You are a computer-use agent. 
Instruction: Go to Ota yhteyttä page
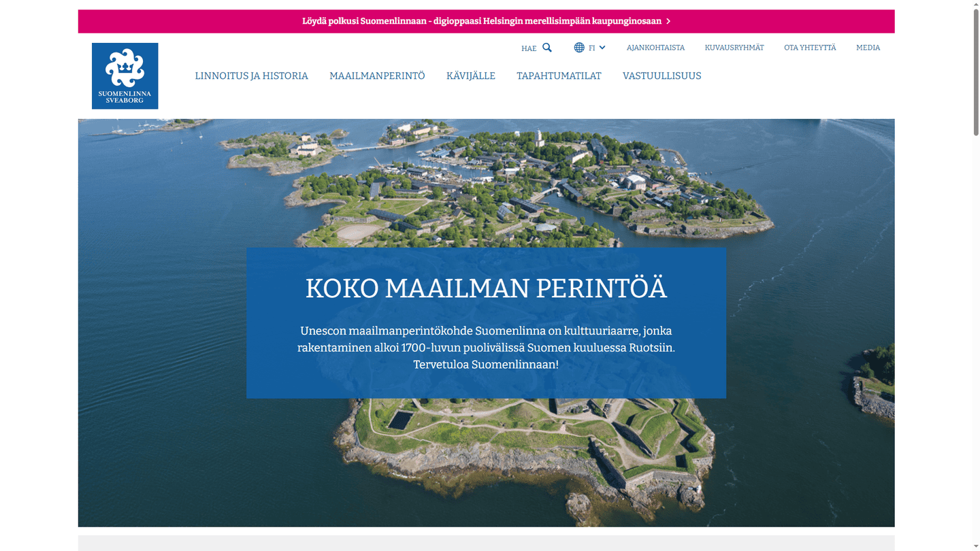[x=810, y=48]
